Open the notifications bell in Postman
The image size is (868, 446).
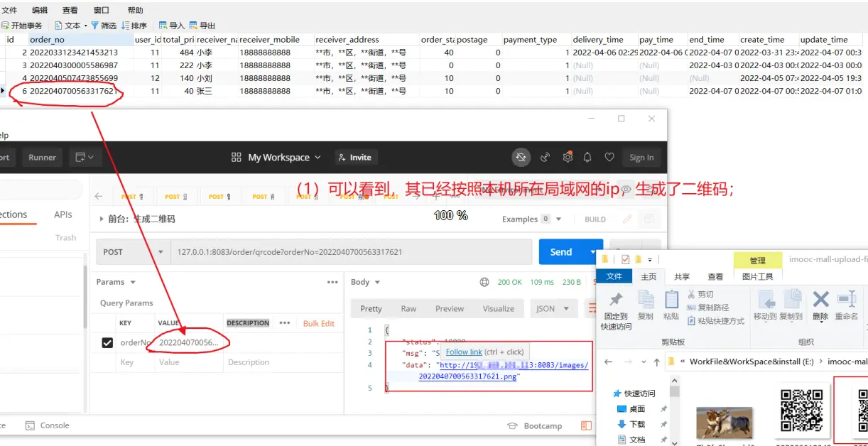click(x=587, y=157)
